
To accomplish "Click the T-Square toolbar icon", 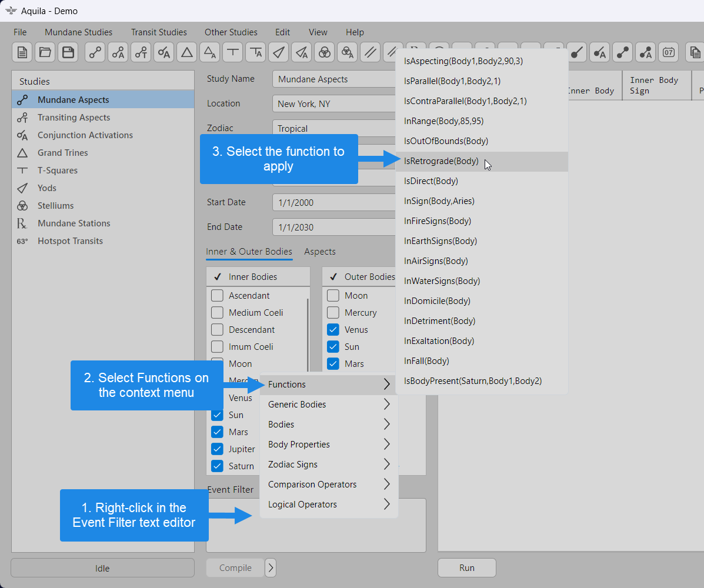I will tap(233, 52).
